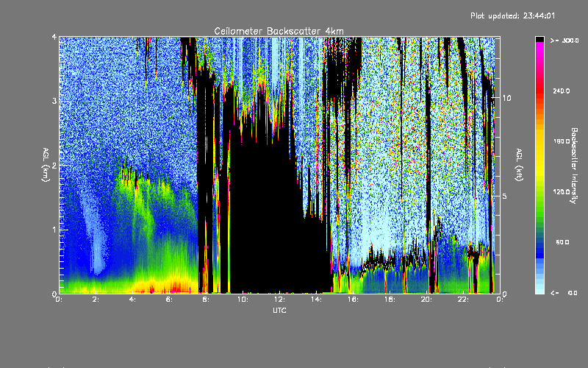Viewport: 588px width, 368px height.
Task: Select the 'Ceilometer Backscatter 4km' plot title
Action: tap(279, 31)
